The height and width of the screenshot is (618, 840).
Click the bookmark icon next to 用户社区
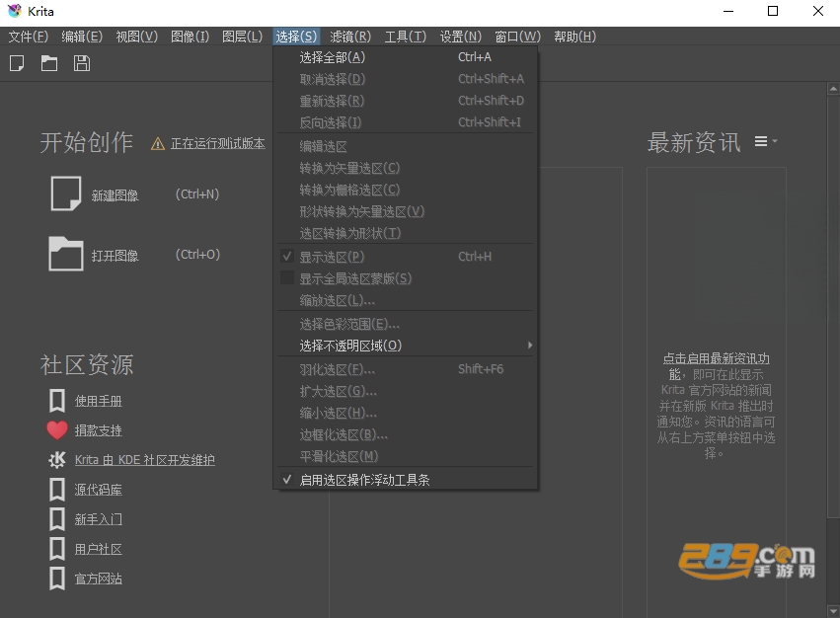coord(57,549)
